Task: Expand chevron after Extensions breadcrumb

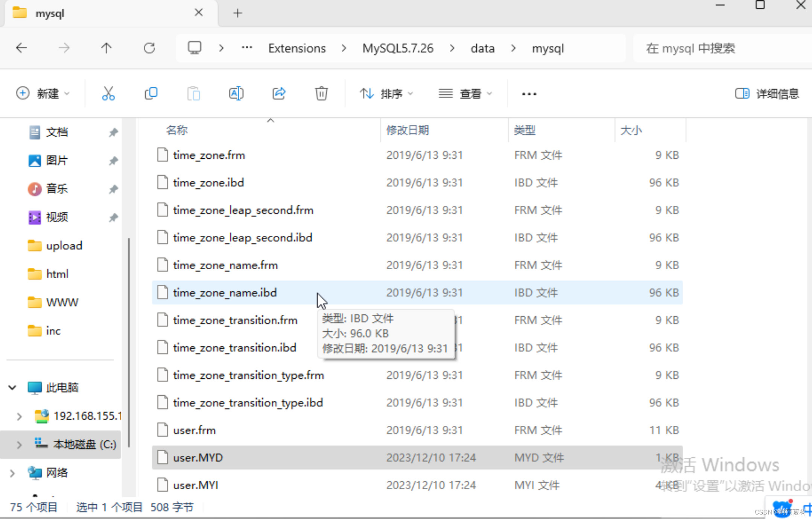Action: tap(344, 48)
